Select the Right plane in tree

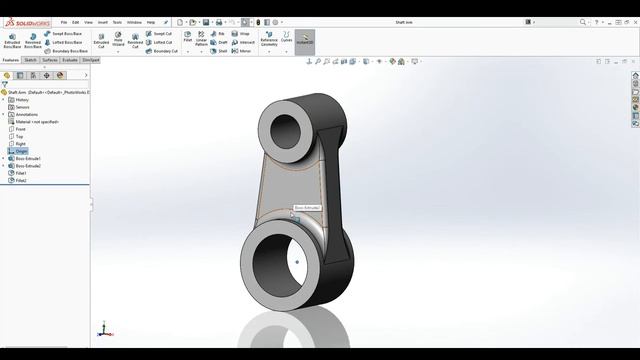pyautogui.click(x=17, y=144)
